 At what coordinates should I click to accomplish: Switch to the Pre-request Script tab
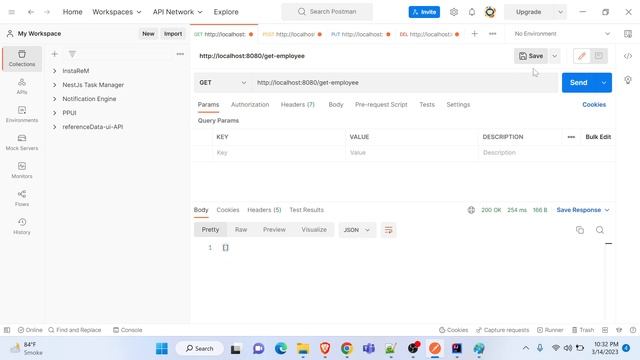[381, 104]
